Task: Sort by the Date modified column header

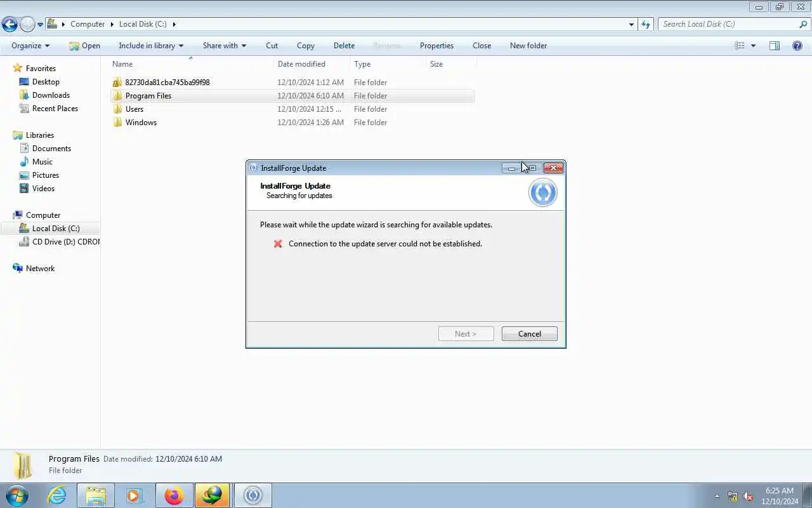Action: click(311, 64)
